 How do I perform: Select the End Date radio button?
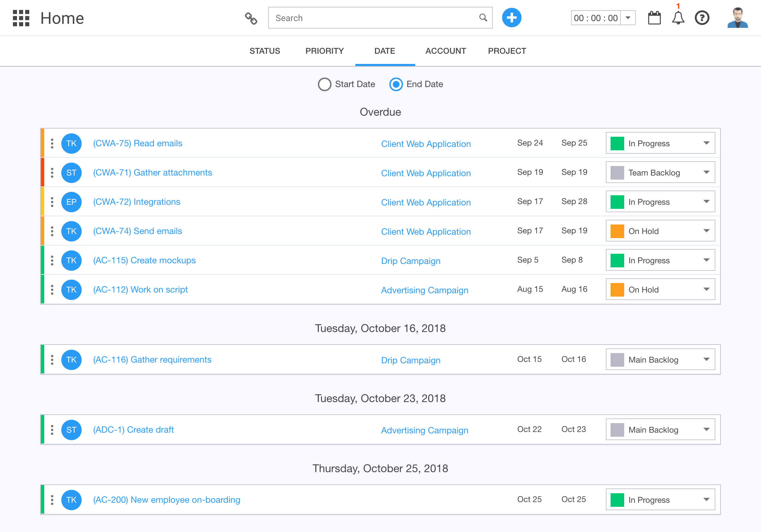pos(396,84)
